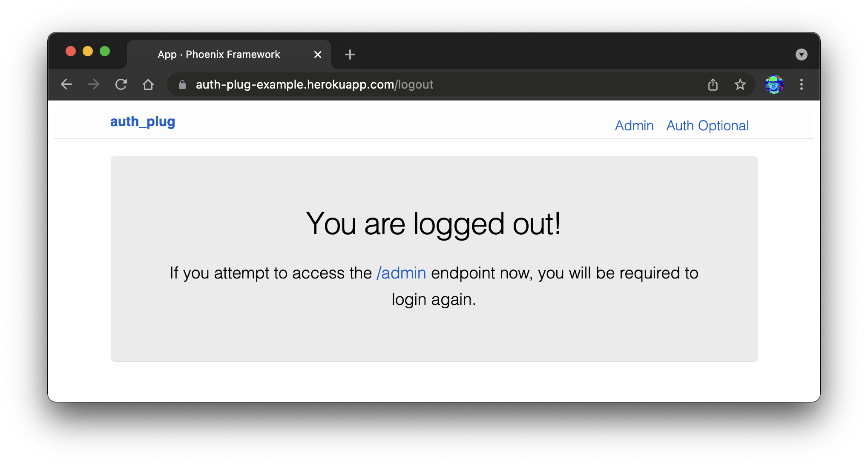Click the site security padlock icon
The width and height of the screenshot is (868, 465).
point(182,84)
